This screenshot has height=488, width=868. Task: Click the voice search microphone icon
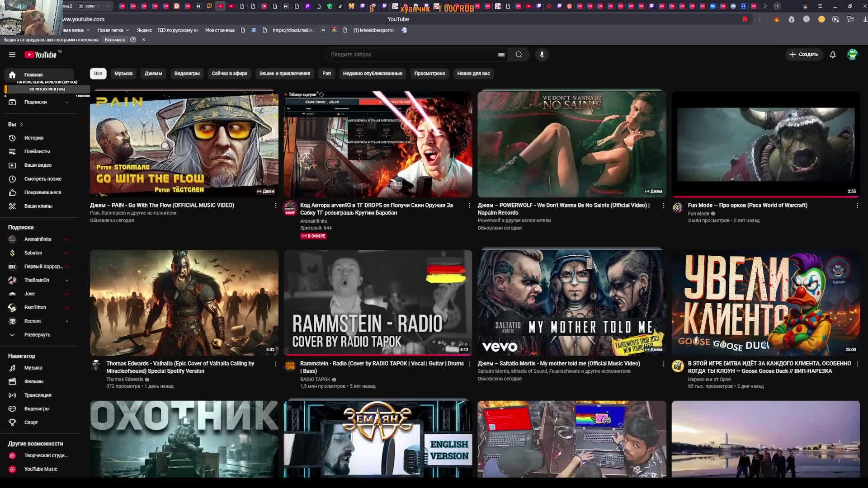coord(542,55)
